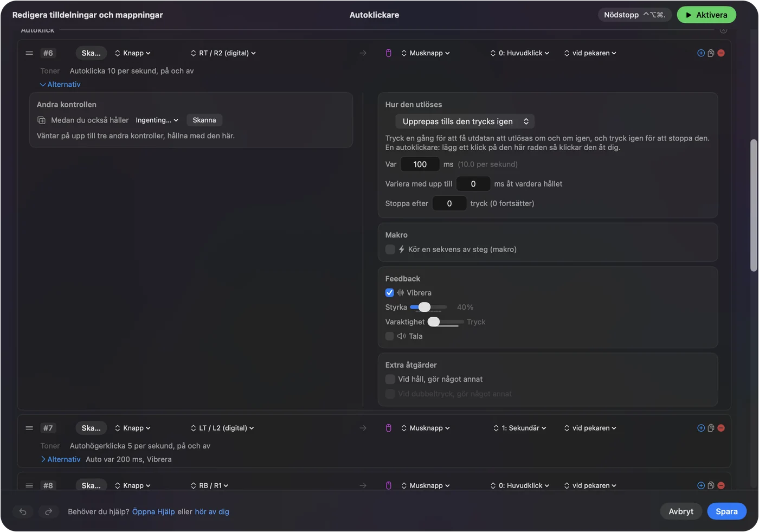Click the green Aktivera button

(x=706, y=15)
